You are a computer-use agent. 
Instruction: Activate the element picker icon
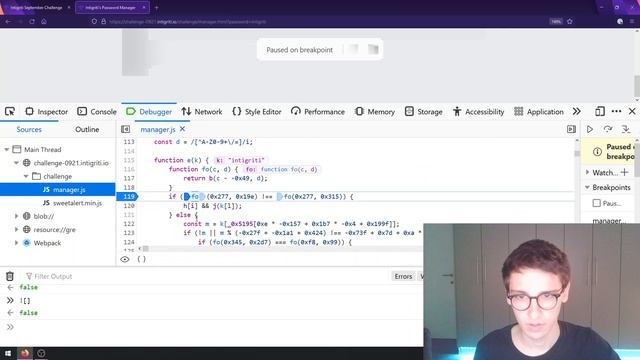point(10,111)
